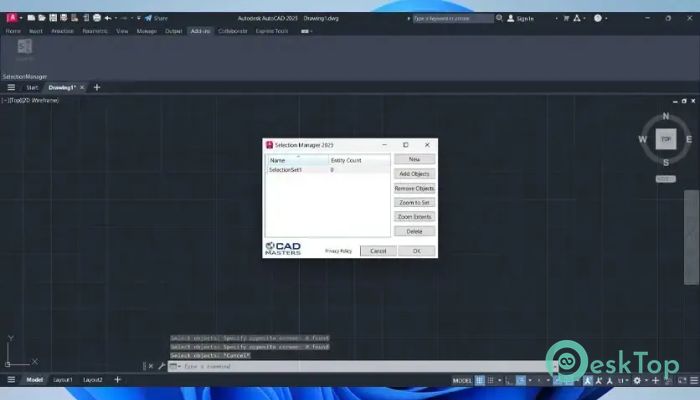Click the Delete button in Selection Manager
700x400 pixels.
click(x=414, y=232)
